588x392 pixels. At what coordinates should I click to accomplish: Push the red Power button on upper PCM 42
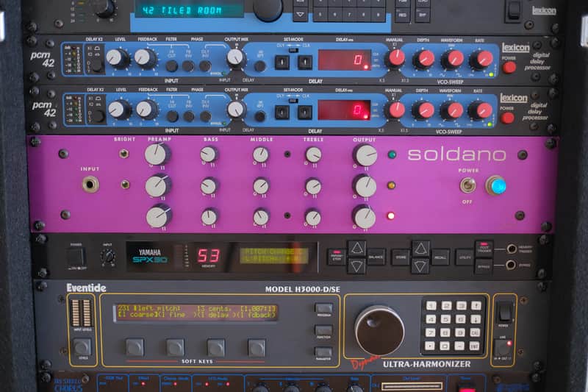[x=509, y=67]
